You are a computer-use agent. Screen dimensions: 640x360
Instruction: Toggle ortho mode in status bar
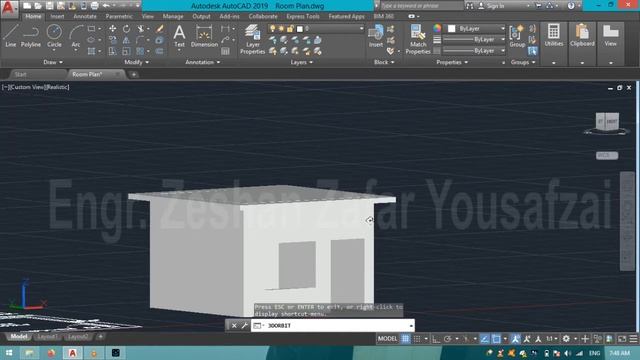click(436, 339)
